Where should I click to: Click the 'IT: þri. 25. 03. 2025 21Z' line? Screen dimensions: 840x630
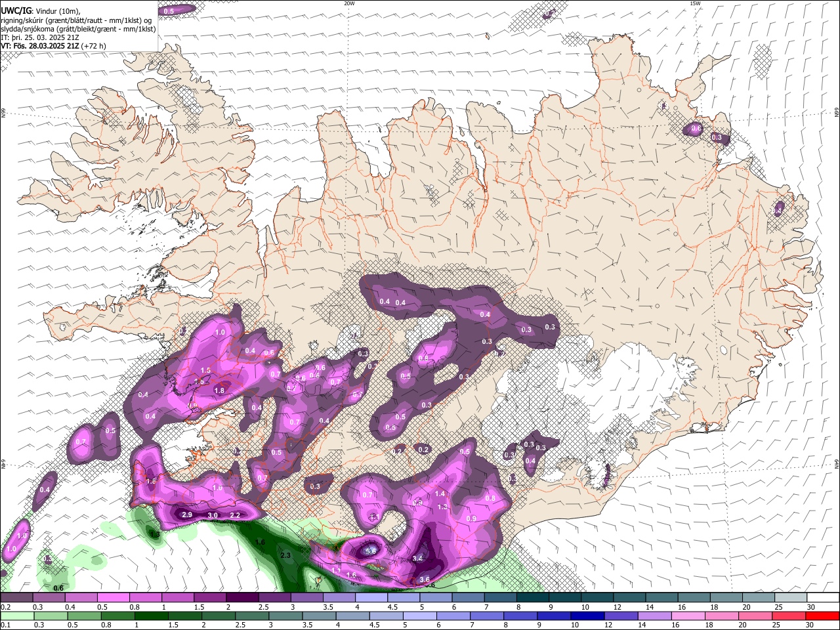pos(40,37)
